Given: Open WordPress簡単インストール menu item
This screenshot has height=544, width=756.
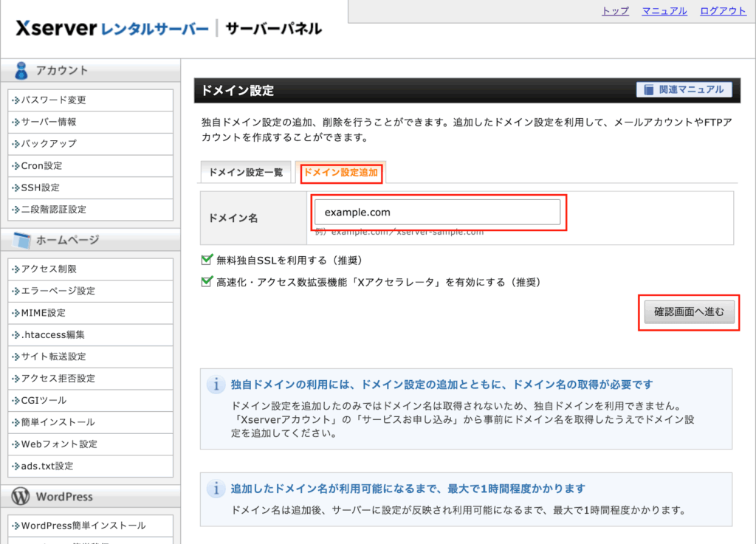Looking at the screenshot, I should pos(83,526).
